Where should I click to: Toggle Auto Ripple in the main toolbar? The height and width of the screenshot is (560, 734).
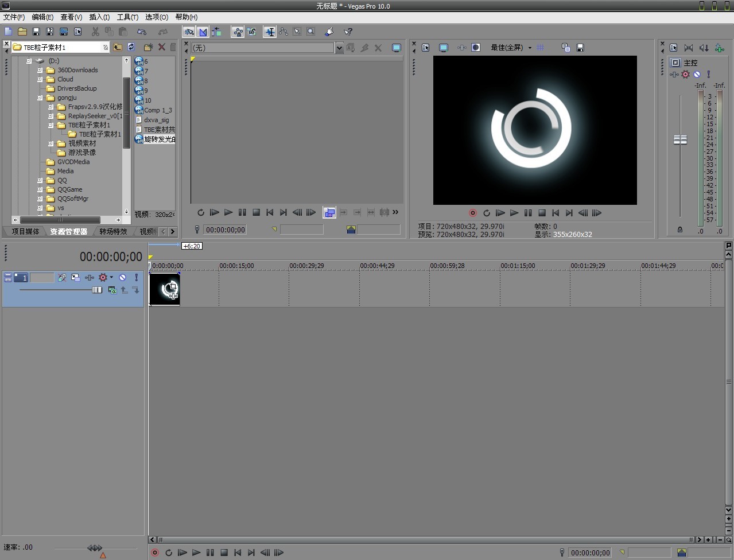[216, 32]
